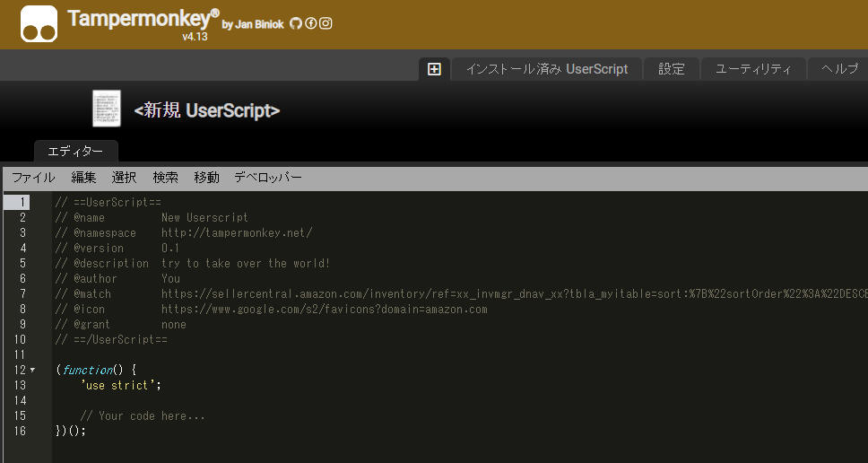Image resolution: width=868 pixels, height=463 pixels.
Task: Click the 'New Userscript' name value
Action: pyautogui.click(x=204, y=218)
